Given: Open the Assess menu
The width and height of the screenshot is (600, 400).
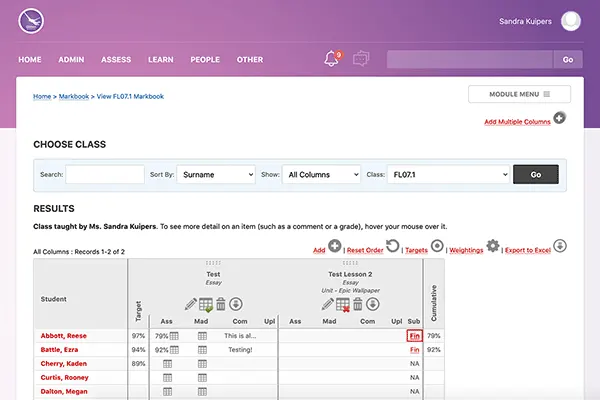Looking at the screenshot, I should 116,60.
